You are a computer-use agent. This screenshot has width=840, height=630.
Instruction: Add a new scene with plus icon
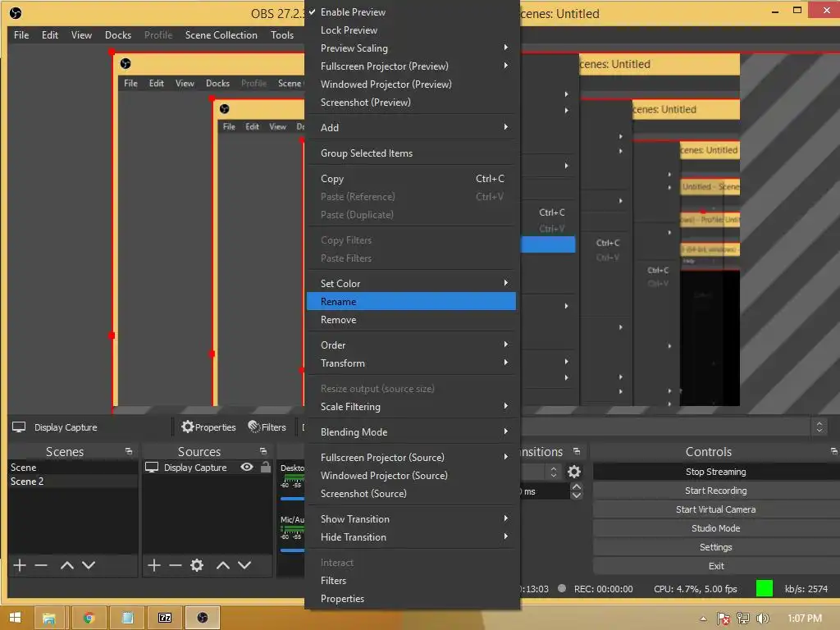20,565
